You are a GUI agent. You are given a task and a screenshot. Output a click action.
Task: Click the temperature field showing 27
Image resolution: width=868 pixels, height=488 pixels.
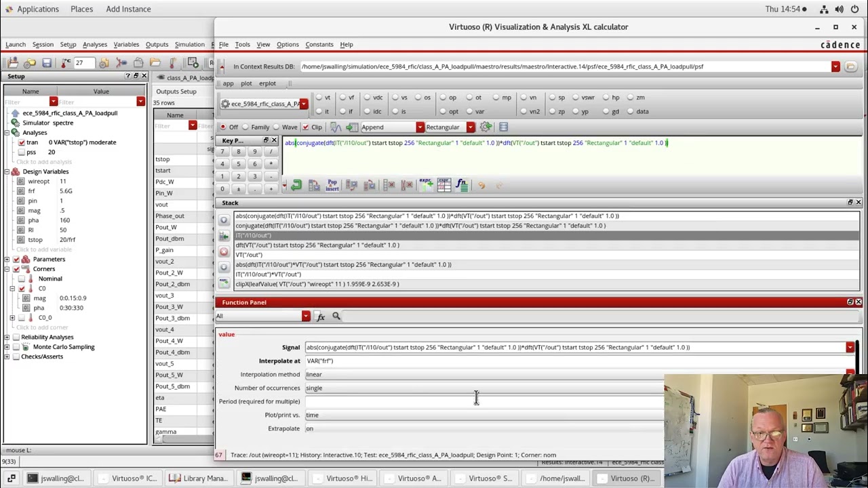click(x=84, y=63)
